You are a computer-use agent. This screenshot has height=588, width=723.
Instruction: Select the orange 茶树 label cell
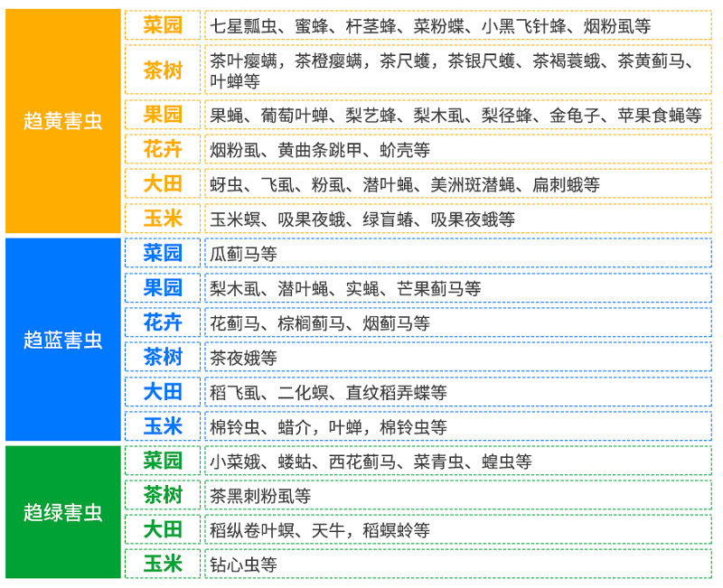click(x=163, y=70)
